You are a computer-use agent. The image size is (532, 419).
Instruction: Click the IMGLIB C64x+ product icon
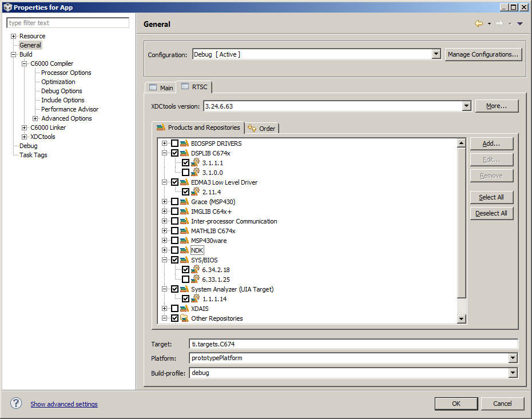pyautogui.click(x=184, y=212)
